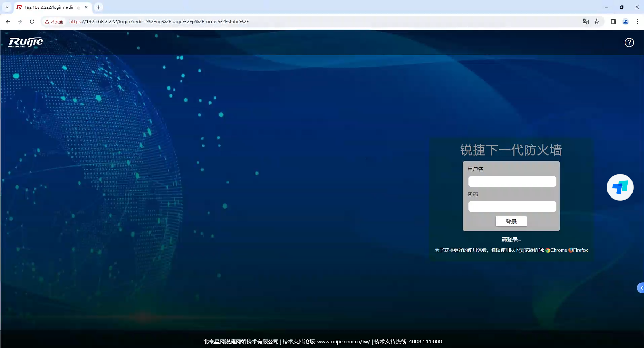Click footer company name 北京星网锐捷网络技术有限公司

tap(241, 342)
